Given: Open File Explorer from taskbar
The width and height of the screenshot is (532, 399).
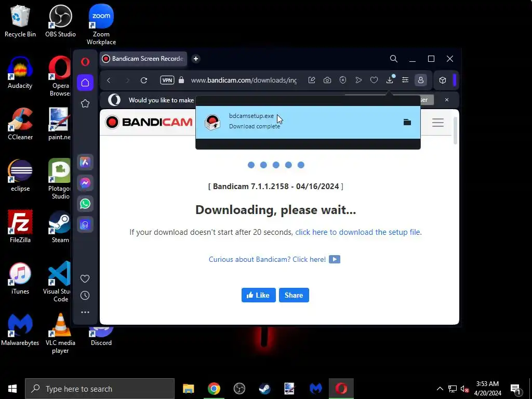Looking at the screenshot, I should pos(188,389).
